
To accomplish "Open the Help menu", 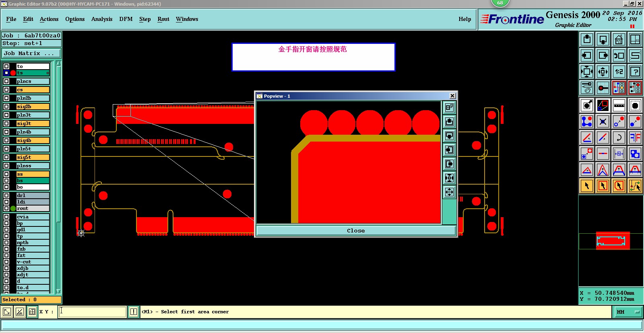I will pos(465,19).
